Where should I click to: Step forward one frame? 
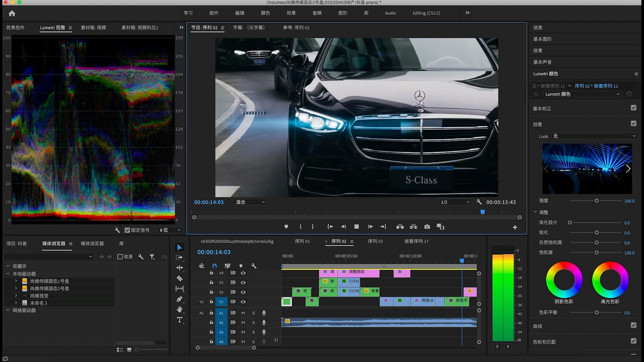pos(370,227)
